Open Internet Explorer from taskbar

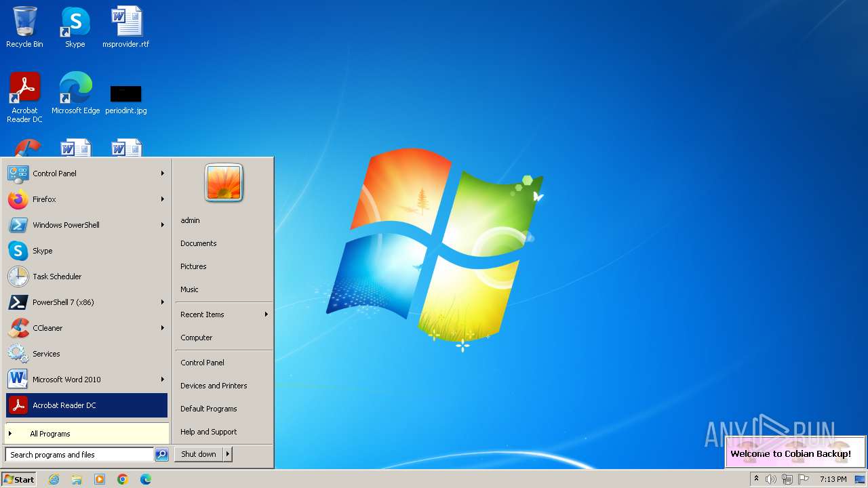pyautogui.click(x=54, y=479)
